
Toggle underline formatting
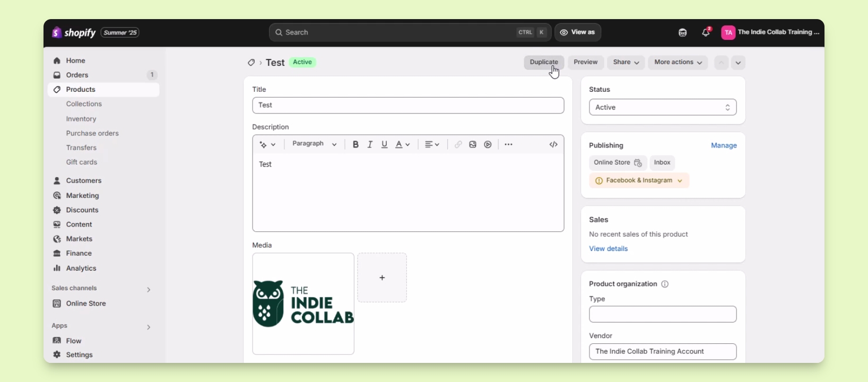385,144
